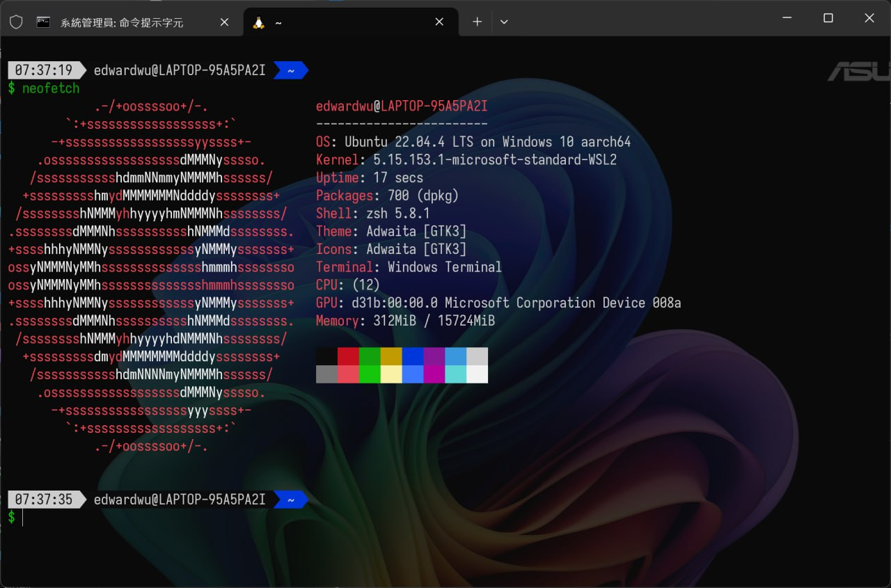Viewport: 891px width, 588px height.
Task: Click the "neofetch" command text
Action: click(x=51, y=88)
